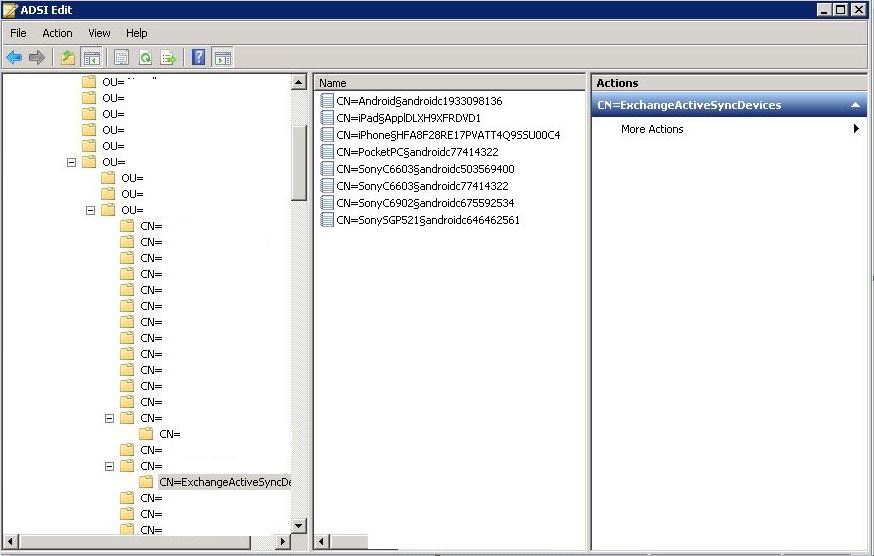Open More Actions in Actions pane
Screen dimensions: 874x556
click(652, 129)
